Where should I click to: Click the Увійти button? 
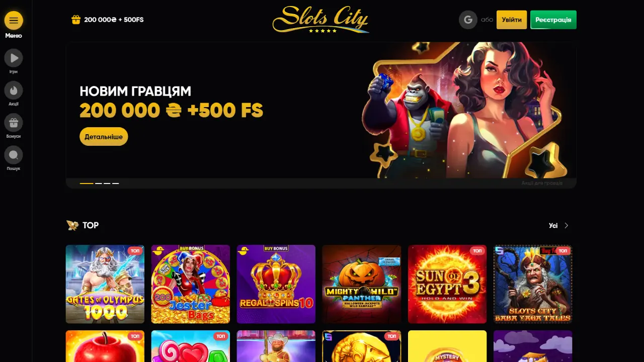pos(512,20)
